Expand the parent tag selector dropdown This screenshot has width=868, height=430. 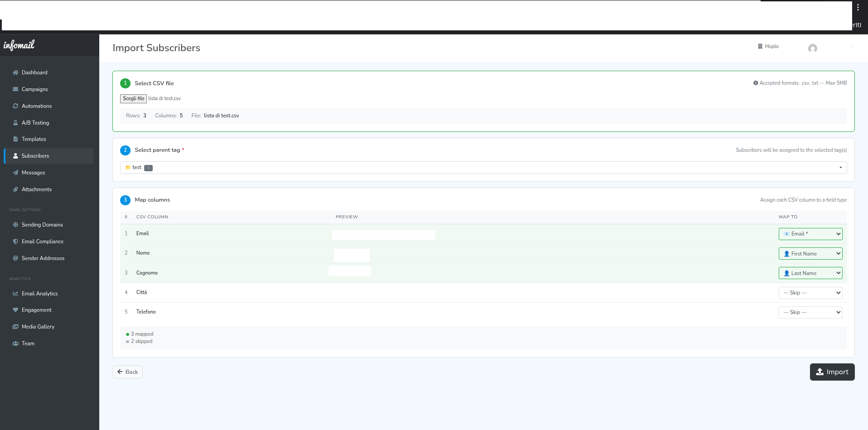[839, 167]
